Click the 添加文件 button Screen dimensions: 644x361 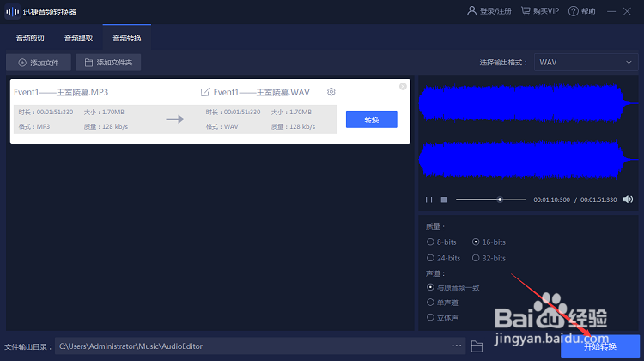coord(39,63)
